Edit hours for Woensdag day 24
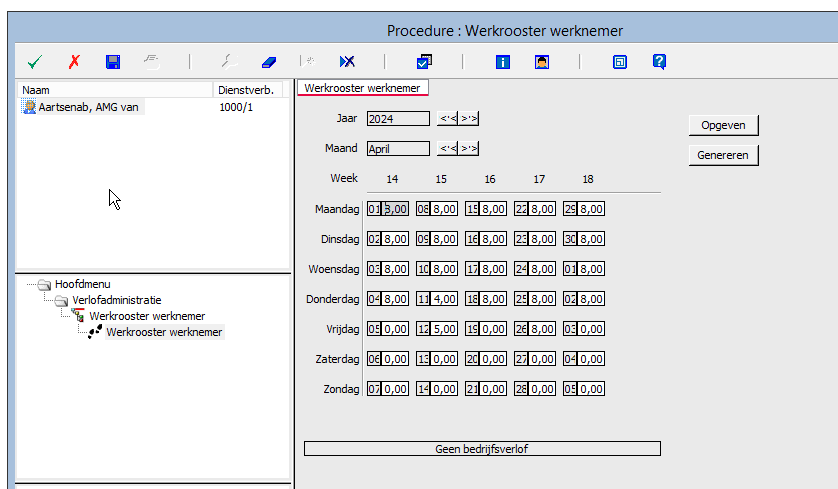 [x=542, y=269]
